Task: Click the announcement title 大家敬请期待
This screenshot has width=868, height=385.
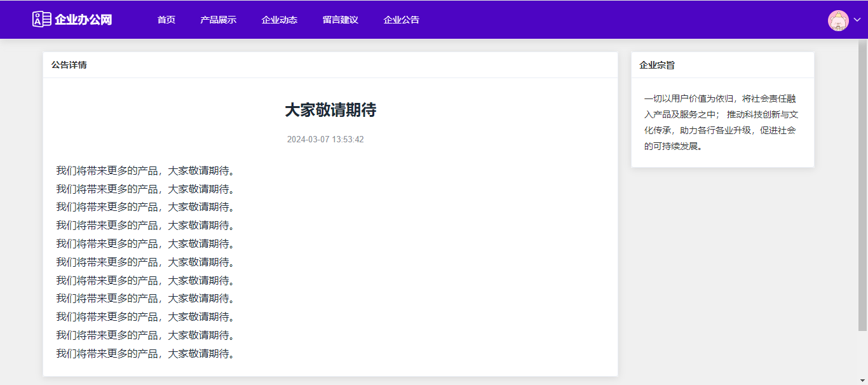Action: click(x=330, y=110)
